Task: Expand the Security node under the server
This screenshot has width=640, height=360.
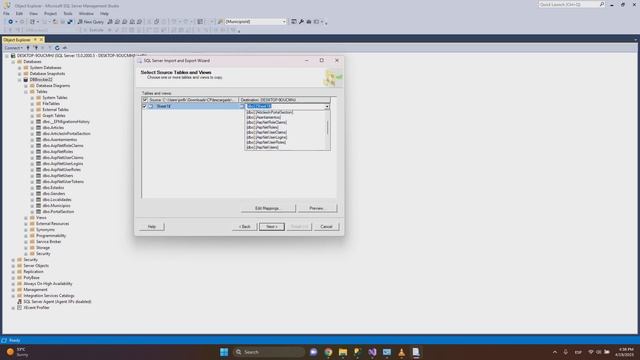Action: coord(13,260)
